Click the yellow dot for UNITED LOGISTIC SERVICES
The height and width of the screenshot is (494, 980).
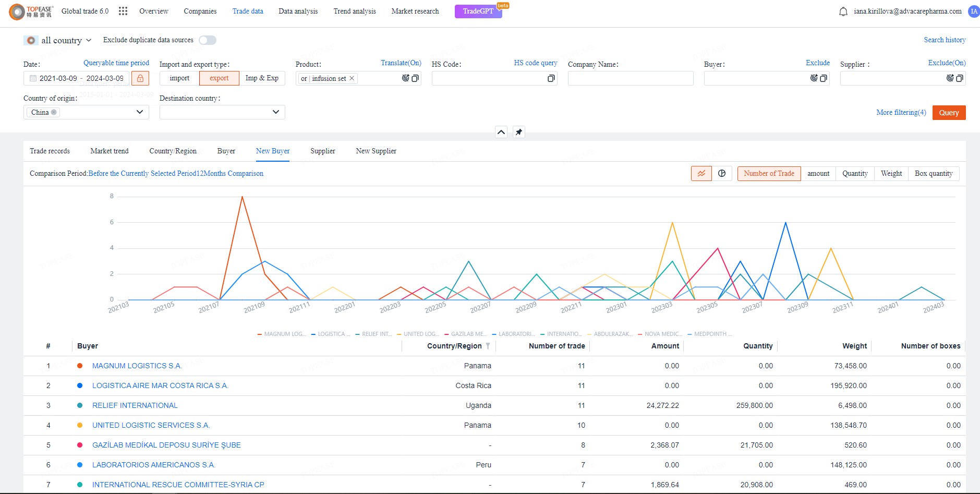(x=80, y=426)
